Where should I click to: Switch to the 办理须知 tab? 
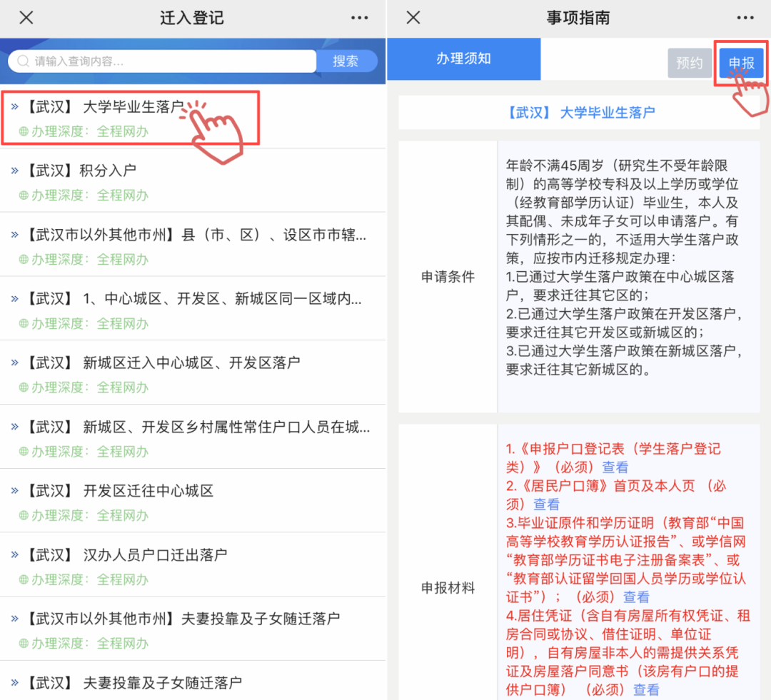click(463, 59)
